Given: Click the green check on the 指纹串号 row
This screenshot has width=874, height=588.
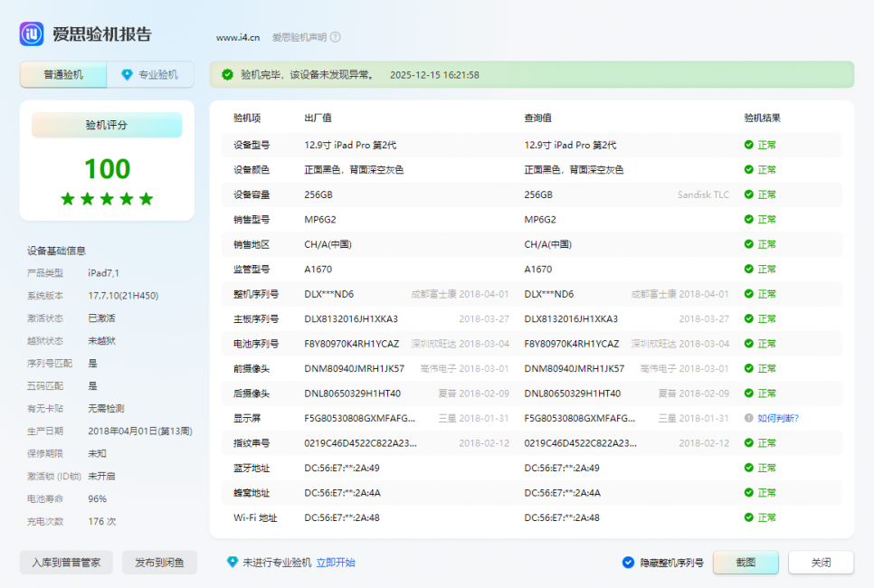Looking at the screenshot, I should 748,443.
